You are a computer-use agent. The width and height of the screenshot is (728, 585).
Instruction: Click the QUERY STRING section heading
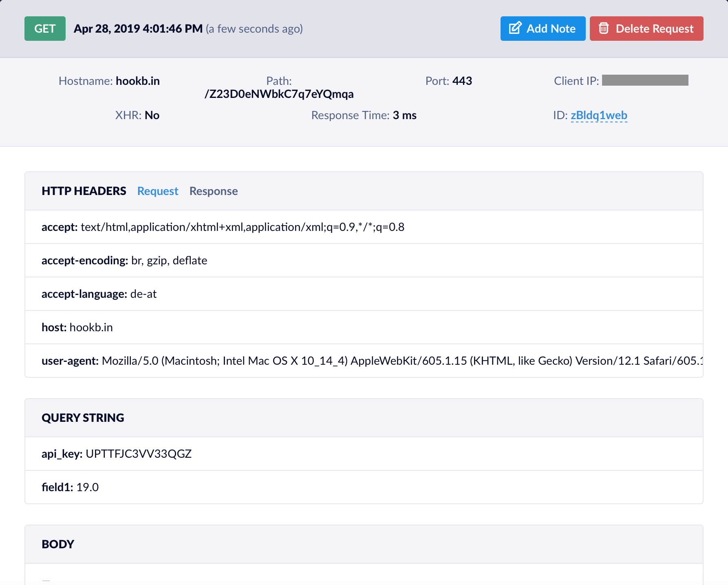click(x=83, y=417)
